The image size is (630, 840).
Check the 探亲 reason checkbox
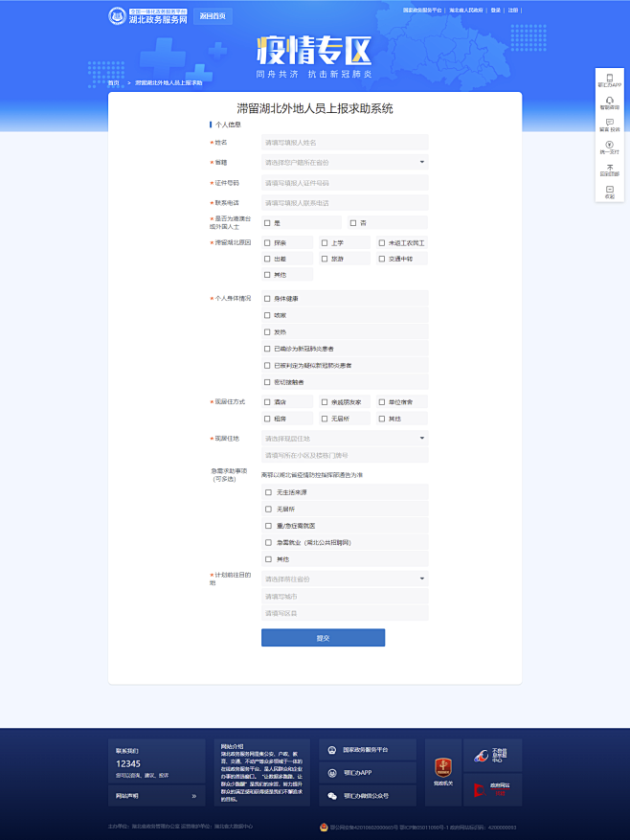tap(268, 243)
